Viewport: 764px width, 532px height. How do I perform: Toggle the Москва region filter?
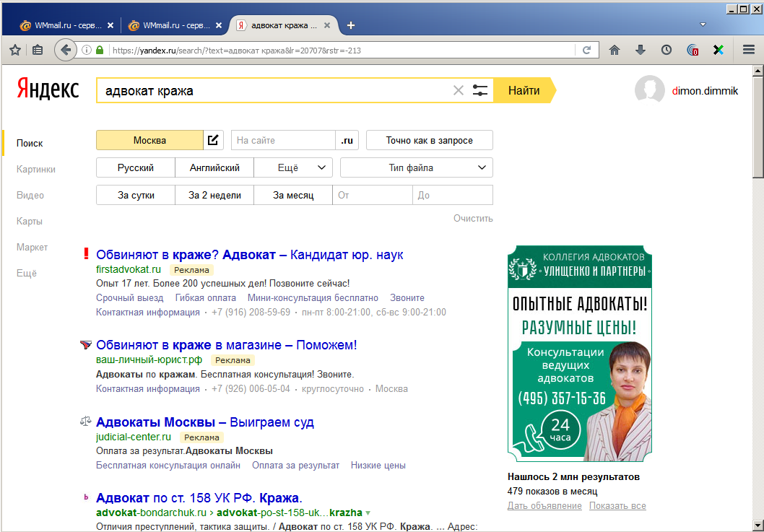point(149,140)
